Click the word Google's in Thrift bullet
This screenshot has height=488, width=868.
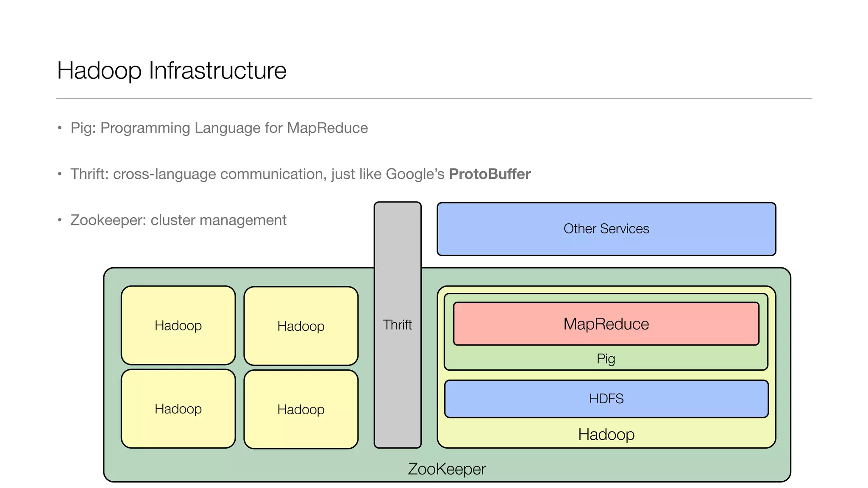pos(415,174)
